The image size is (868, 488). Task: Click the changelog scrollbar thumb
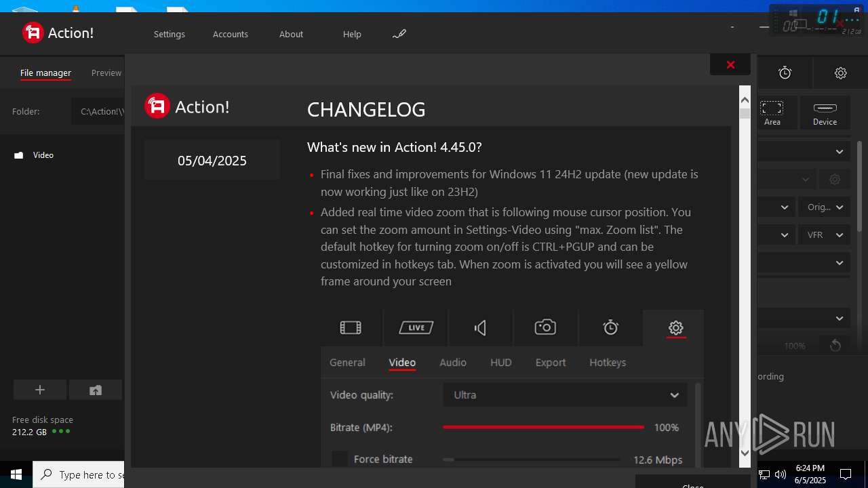tap(745, 113)
